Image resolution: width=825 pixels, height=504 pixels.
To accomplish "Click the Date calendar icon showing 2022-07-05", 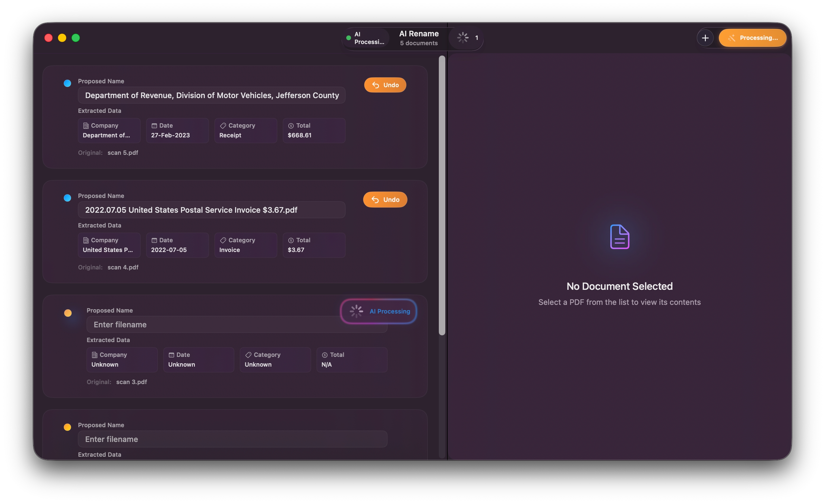I will tap(154, 240).
